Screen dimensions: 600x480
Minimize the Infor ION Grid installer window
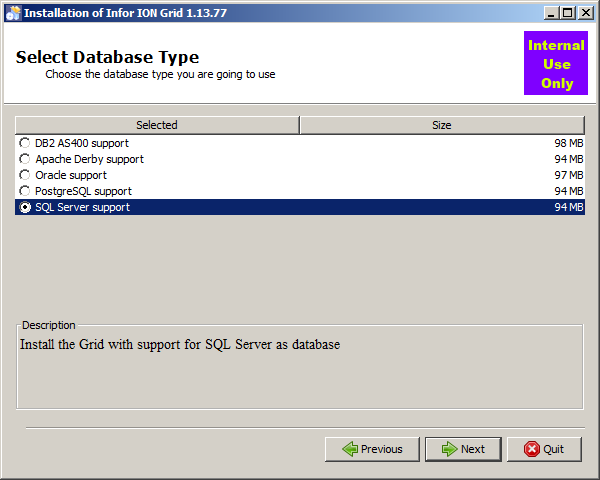coord(550,13)
